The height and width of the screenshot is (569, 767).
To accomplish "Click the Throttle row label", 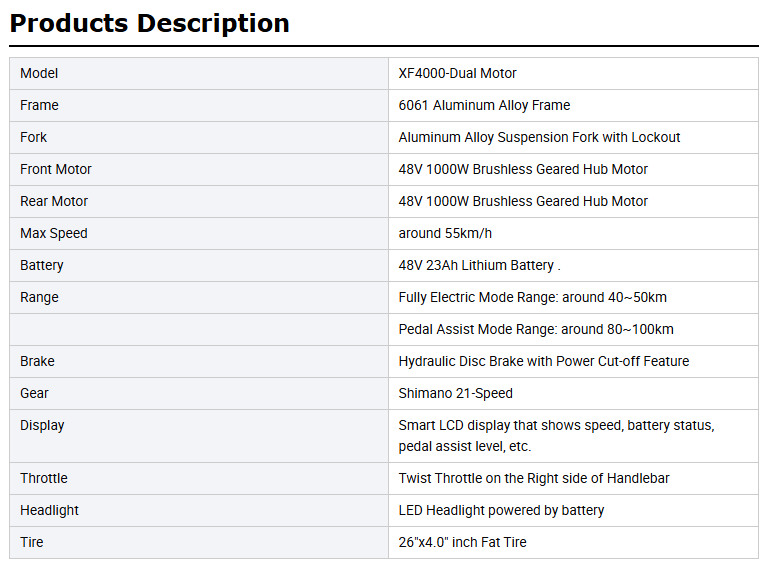I will (44, 478).
